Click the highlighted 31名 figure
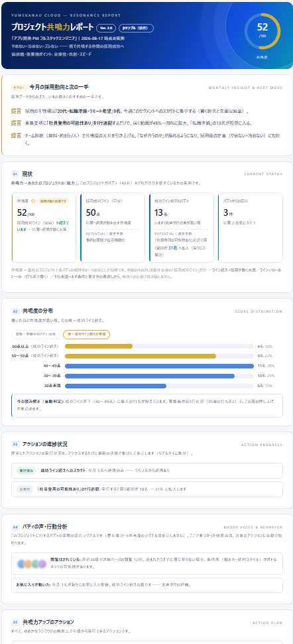 coord(173,248)
